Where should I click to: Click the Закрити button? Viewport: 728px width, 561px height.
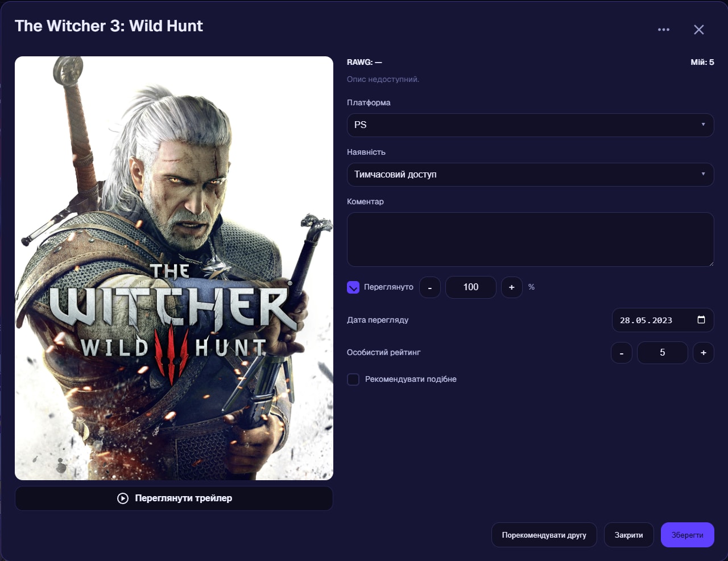point(629,535)
